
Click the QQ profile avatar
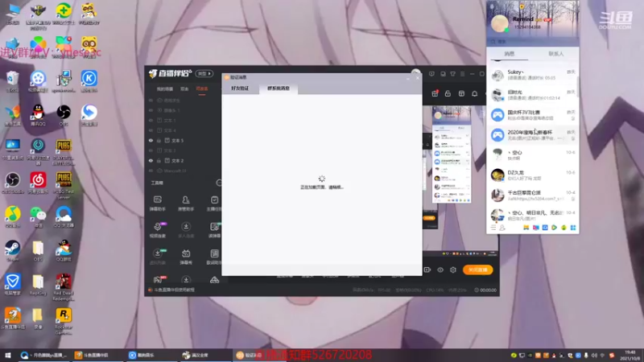[500, 23]
